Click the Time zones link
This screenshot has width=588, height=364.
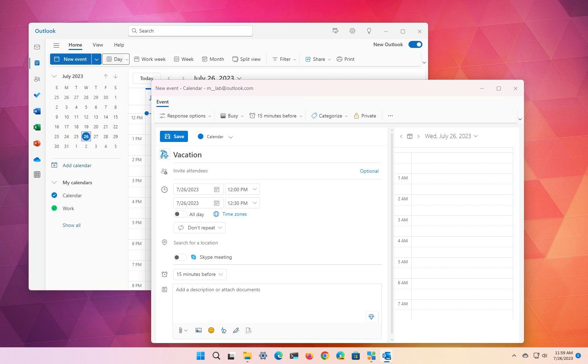(234, 214)
